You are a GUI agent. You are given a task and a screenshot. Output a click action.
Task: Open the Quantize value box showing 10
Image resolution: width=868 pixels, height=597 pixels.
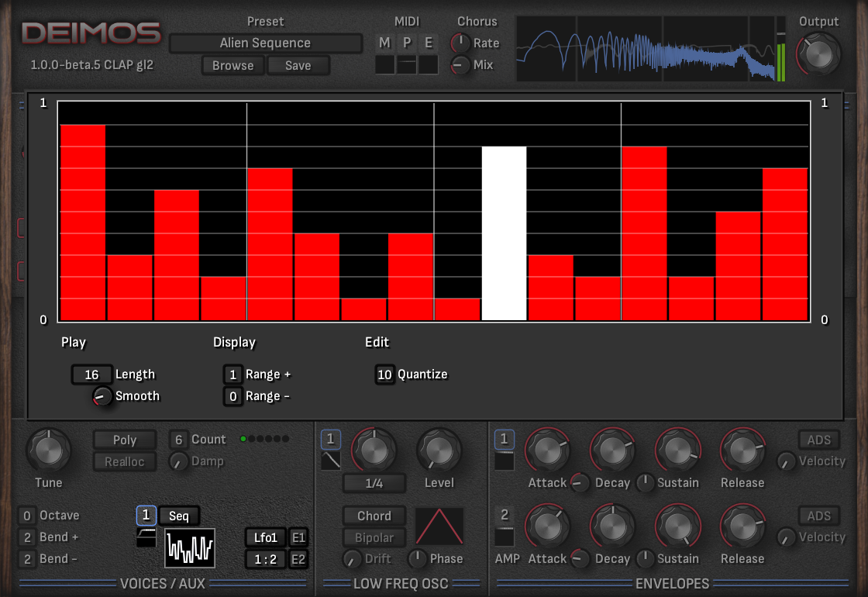(384, 375)
